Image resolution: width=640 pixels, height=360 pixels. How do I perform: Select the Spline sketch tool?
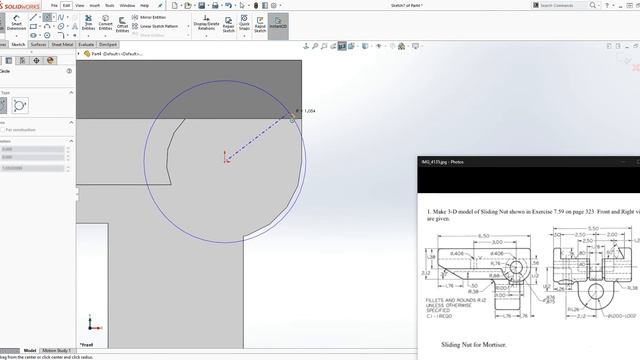click(x=61, y=18)
